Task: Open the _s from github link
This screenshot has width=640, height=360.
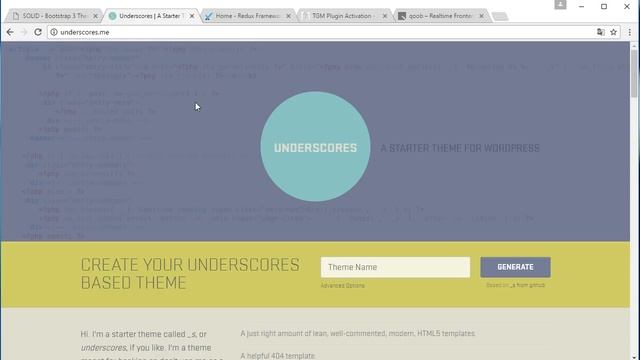Action: click(528, 285)
